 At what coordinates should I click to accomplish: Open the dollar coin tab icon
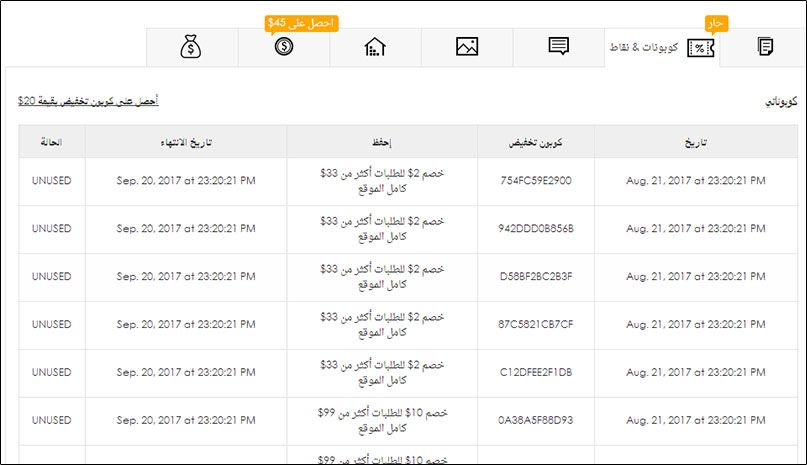(284, 47)
